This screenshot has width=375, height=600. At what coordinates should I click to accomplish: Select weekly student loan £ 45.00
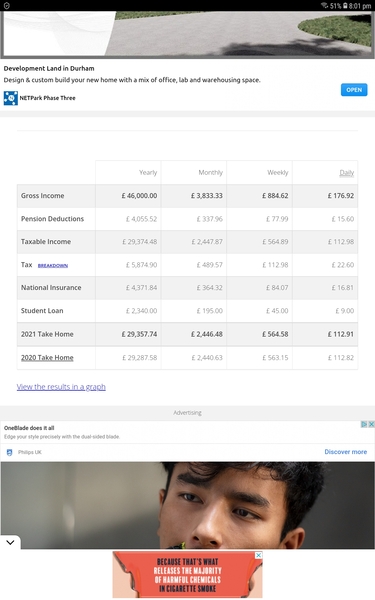(x=277, y=311)
